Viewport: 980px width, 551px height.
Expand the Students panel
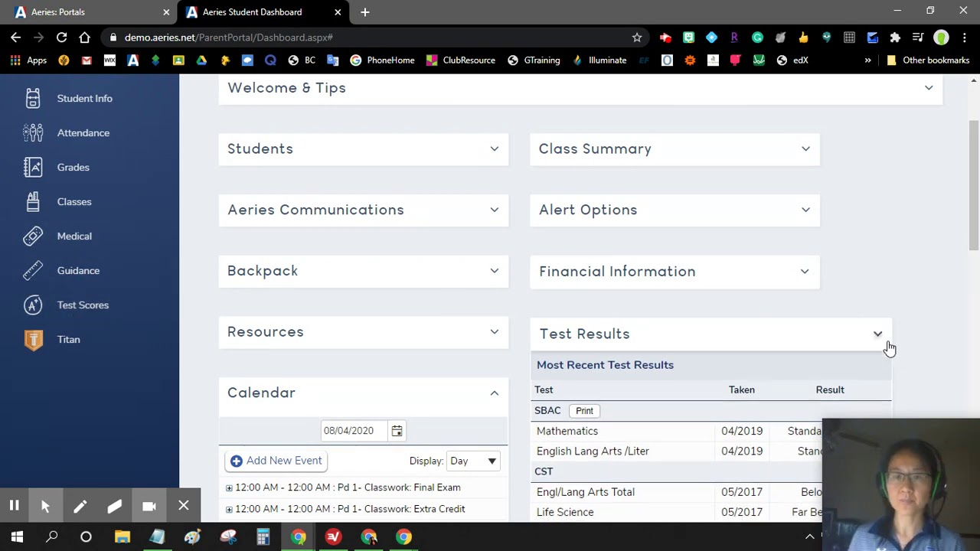coord(495,148)
